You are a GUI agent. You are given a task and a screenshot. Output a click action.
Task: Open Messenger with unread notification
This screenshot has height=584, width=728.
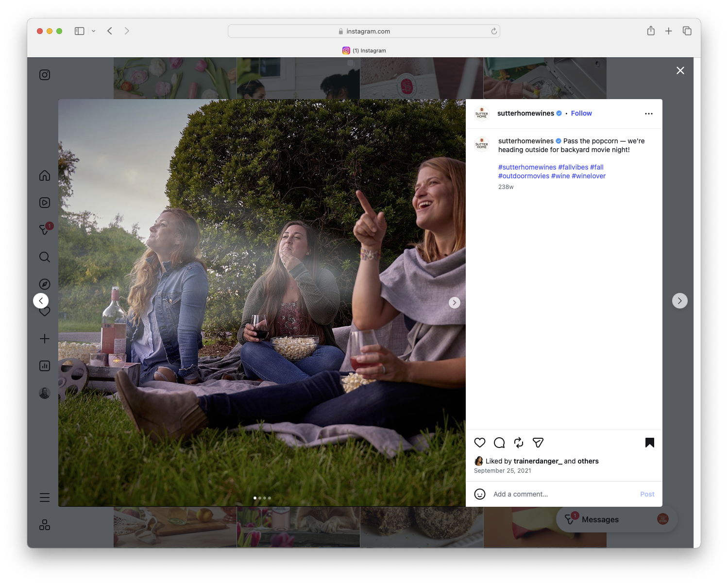coord(44,230)
